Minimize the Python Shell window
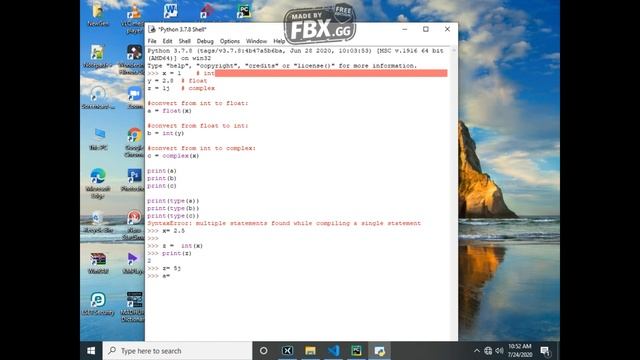 tap(404, 29)
